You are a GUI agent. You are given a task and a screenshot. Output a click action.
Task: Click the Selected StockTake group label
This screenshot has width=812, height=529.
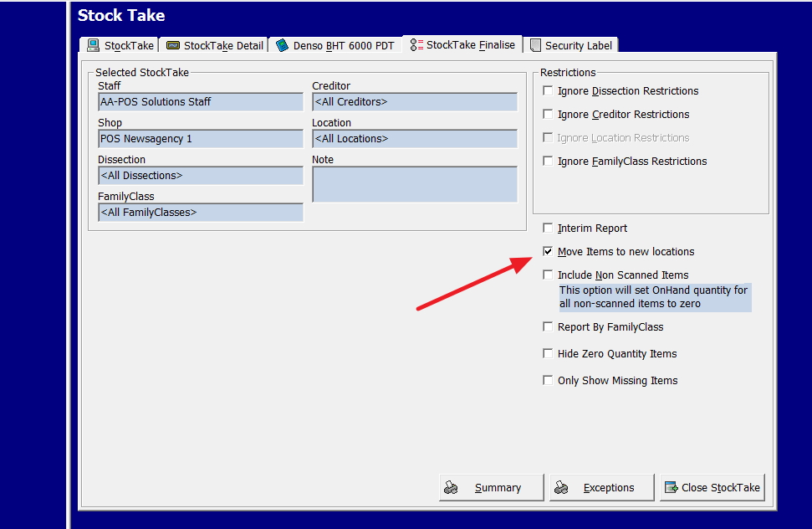coord(142,73)
